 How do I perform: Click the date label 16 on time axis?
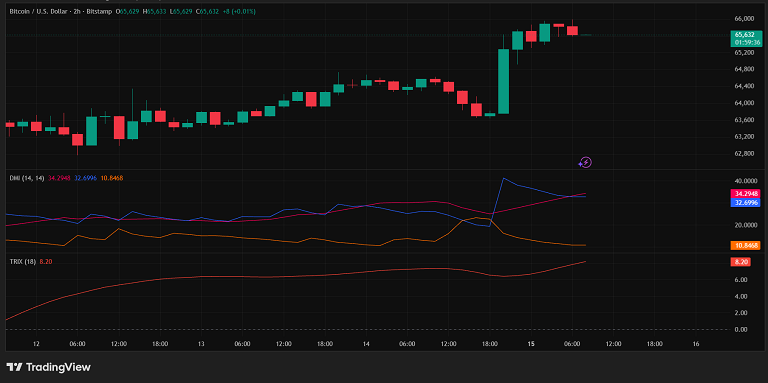coord(696,344)
